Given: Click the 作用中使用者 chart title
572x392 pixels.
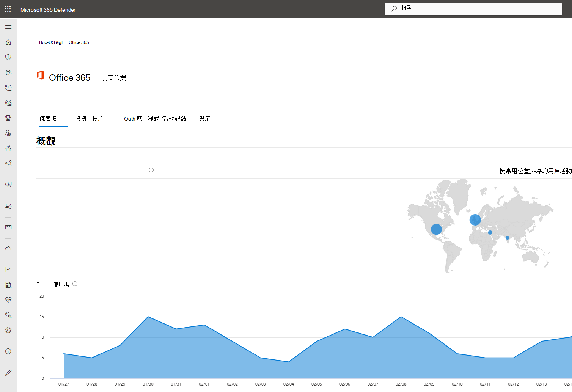Looking at the screenshot, I should [53, 284].
